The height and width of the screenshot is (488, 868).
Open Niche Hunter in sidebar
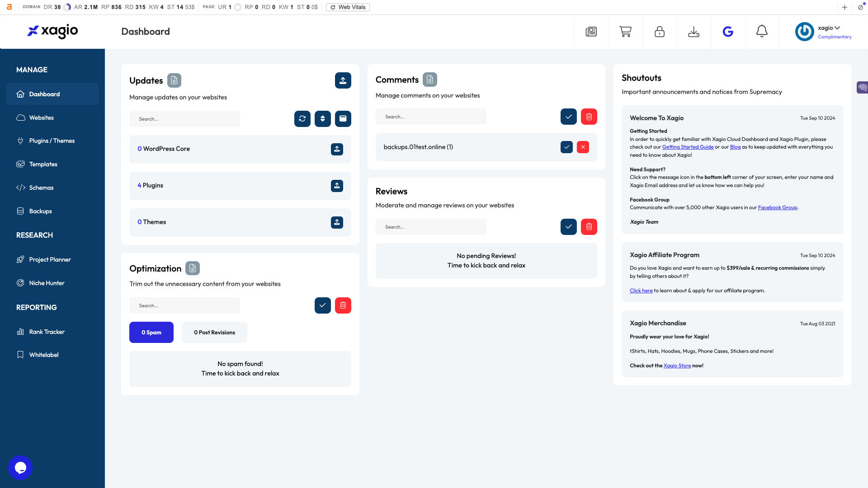[x=52, y=283]
